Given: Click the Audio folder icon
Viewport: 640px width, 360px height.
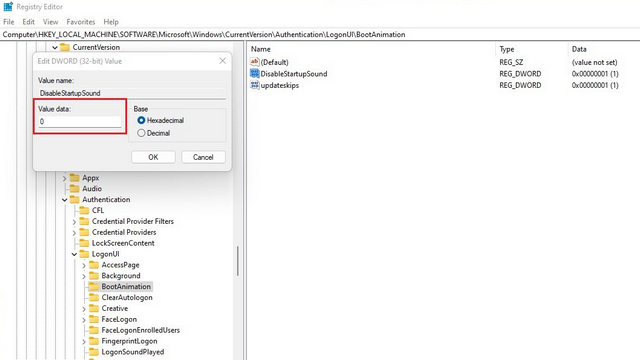Looking at the screenshot, I should [x=74, y=189].
